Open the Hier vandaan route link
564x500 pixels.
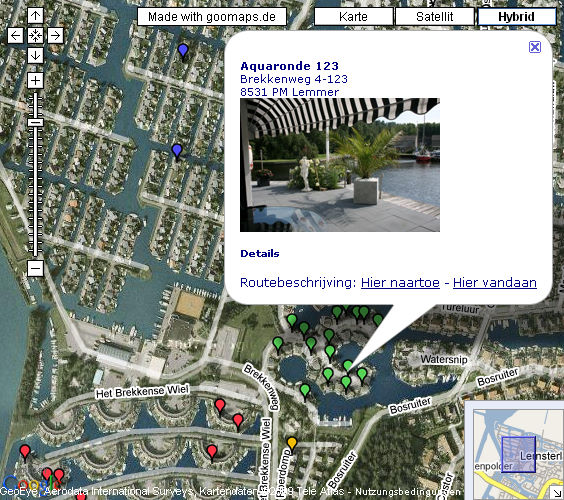point(495,283)
